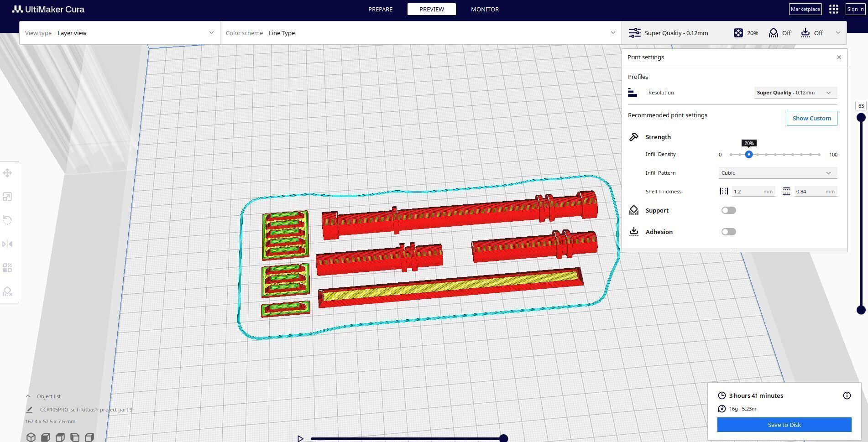Select the Support Blocker tool

7,291
